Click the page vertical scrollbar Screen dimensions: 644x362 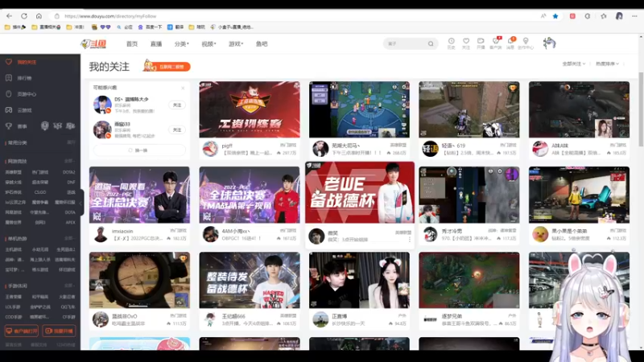point(641,109)
